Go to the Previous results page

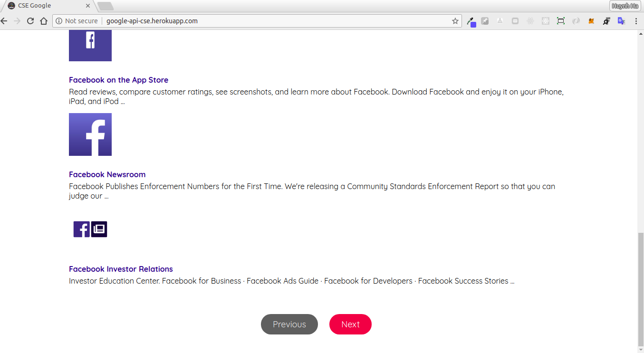(289, 324)
